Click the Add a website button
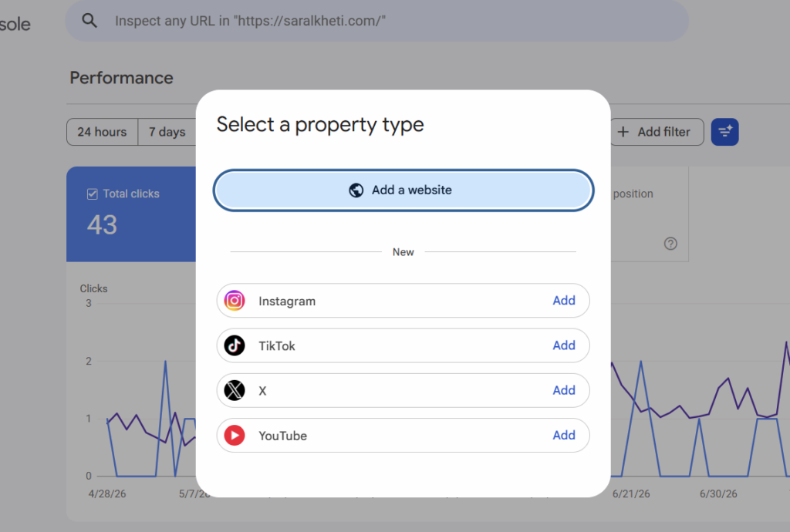 [x=403, y=190]
